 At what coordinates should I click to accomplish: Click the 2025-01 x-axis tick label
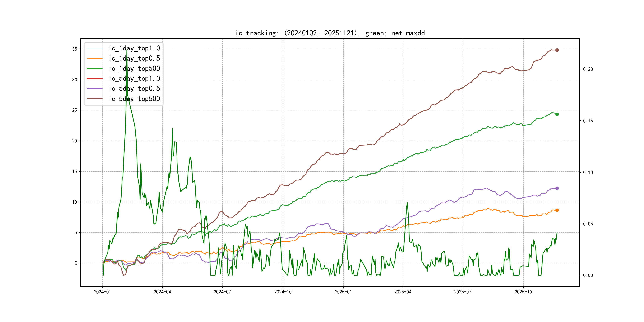pos(343,292)
